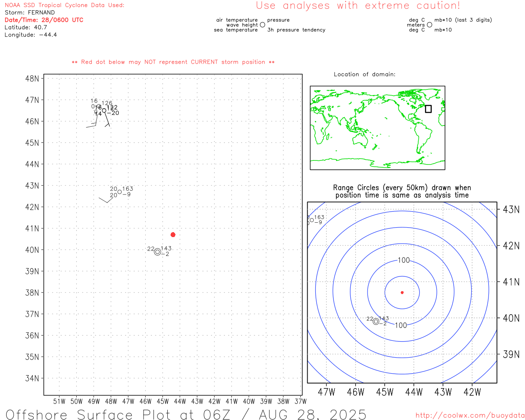Click the buoy station circle near 40N 45W
This screenshot has width=525, height=420.
157,252
